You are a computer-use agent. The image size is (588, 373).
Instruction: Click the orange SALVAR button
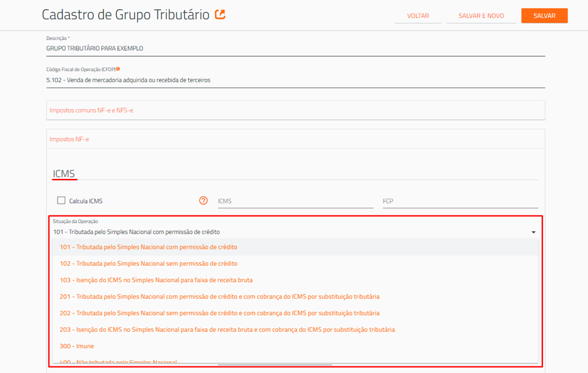544,16
